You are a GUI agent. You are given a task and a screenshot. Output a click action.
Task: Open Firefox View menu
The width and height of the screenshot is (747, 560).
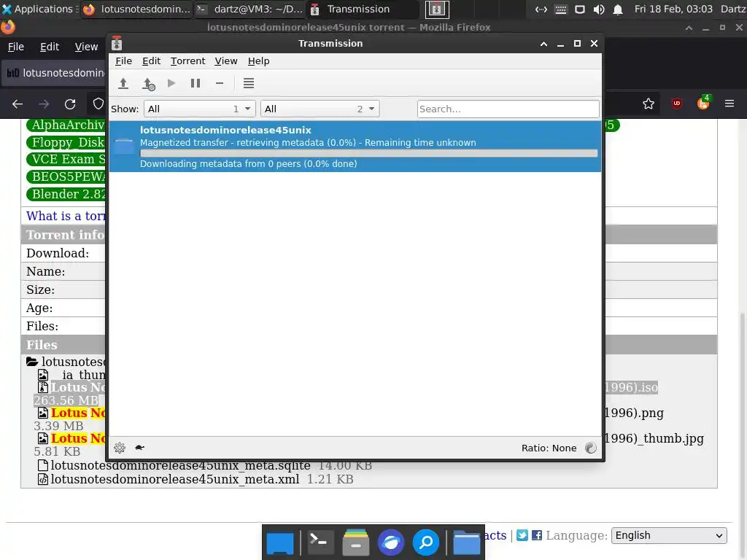click(86, 47)
